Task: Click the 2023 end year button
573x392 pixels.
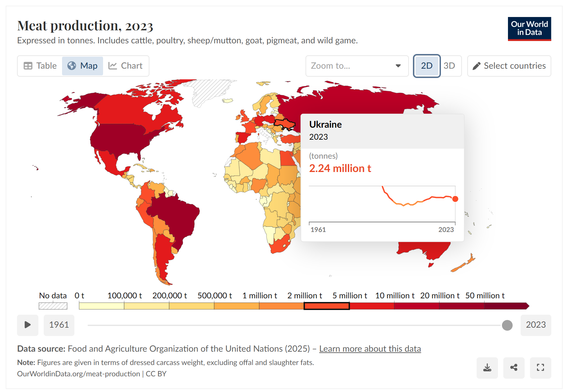Action: (x=536, y=325)
